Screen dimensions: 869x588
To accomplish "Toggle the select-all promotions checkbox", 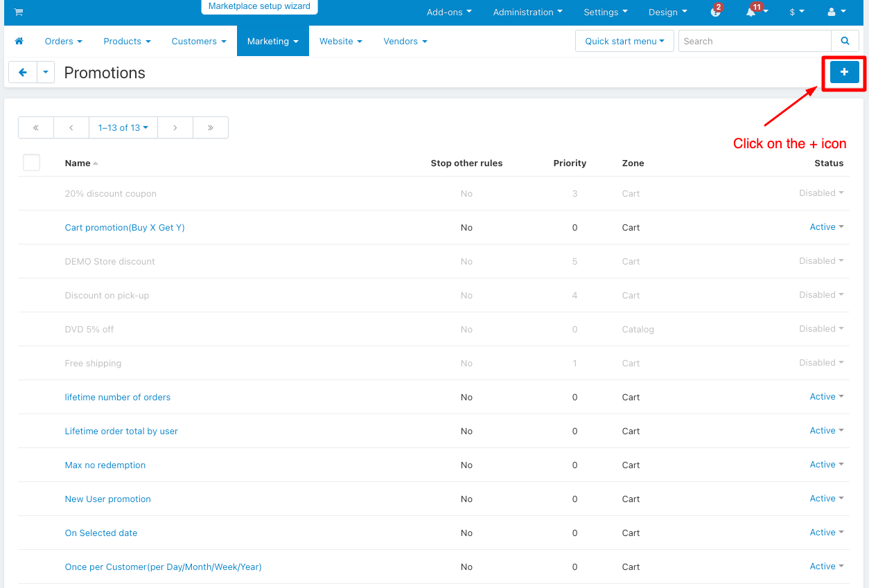I will click(32, 163).
